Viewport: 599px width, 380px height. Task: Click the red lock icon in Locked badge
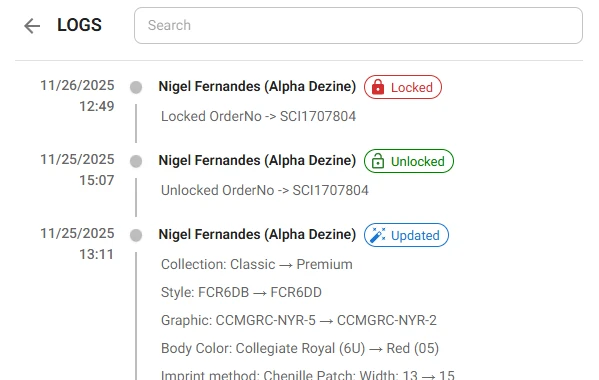coord(378,87)
